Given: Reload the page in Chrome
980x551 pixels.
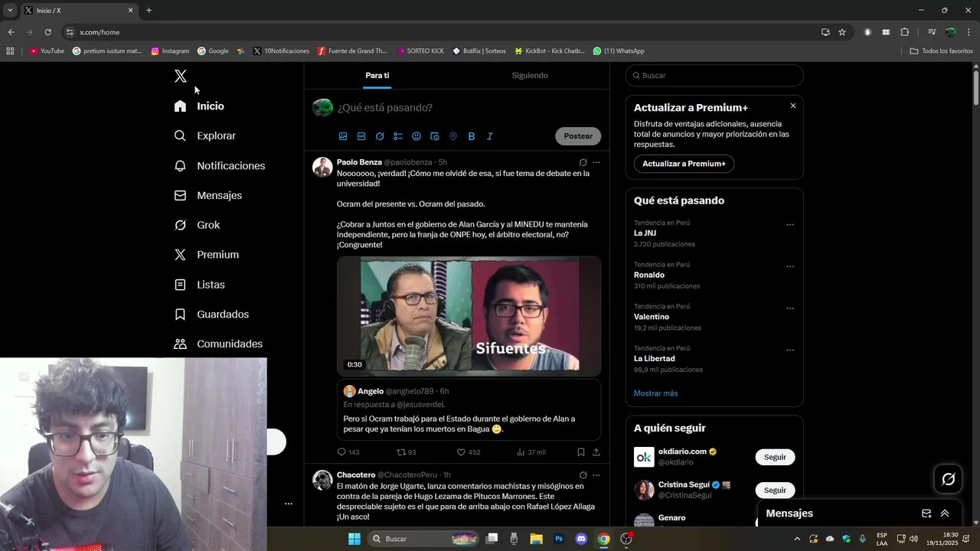Looking at the screenshot, I should coord(47,32).
